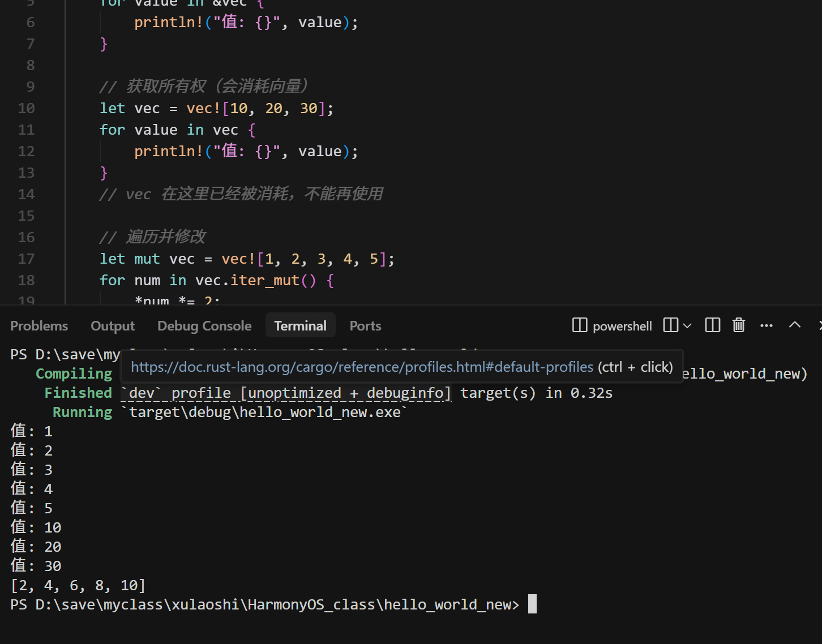Click the green "Finished" word in terminal
Image resolution: width=822 pixels, height=644 pixels.
(78, 393)
